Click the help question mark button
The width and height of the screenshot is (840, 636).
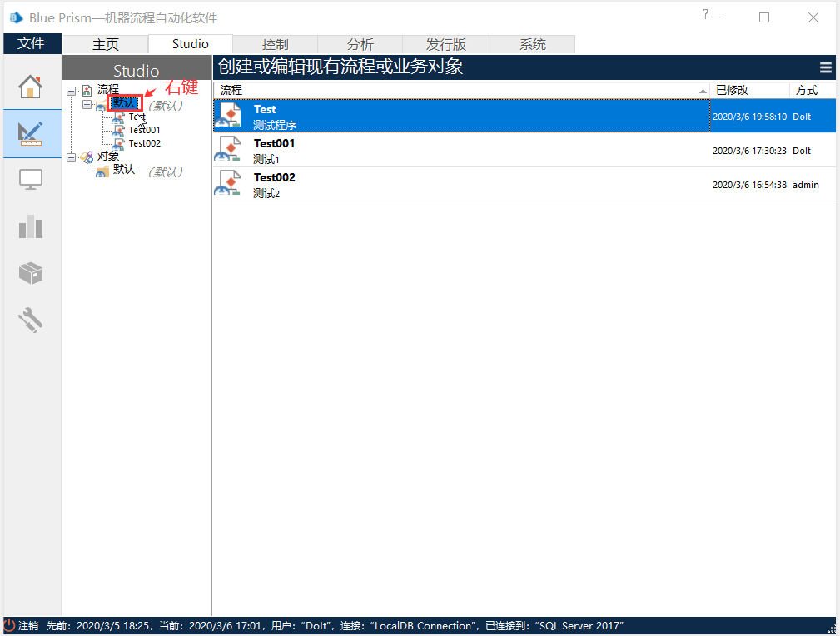click(x=706, y=14)
